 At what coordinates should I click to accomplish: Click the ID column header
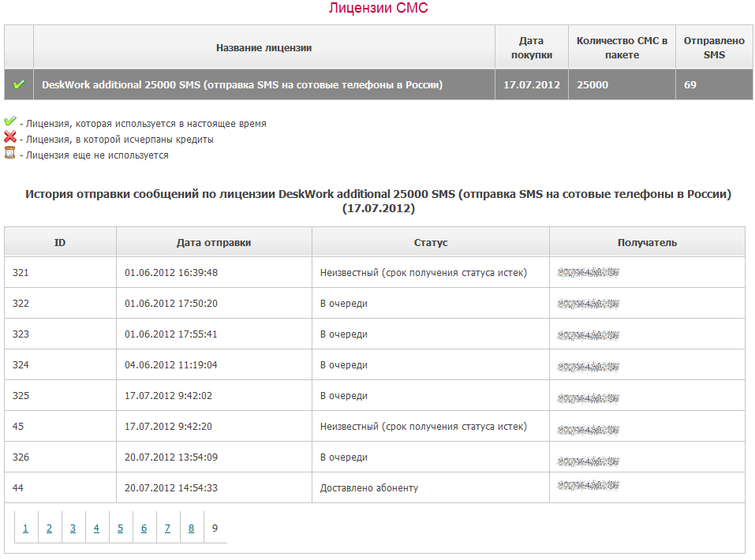tap(60, 242)
